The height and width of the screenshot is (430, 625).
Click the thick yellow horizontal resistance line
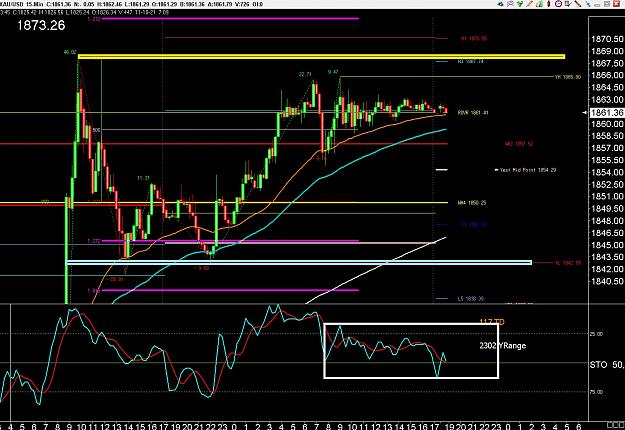(x=321, y=57)
